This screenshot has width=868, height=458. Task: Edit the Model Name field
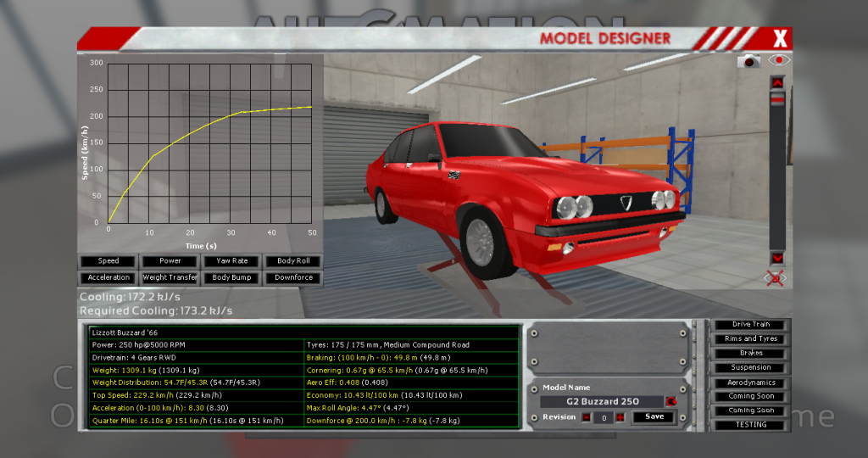pyautogui.click(x=603, y=401)
